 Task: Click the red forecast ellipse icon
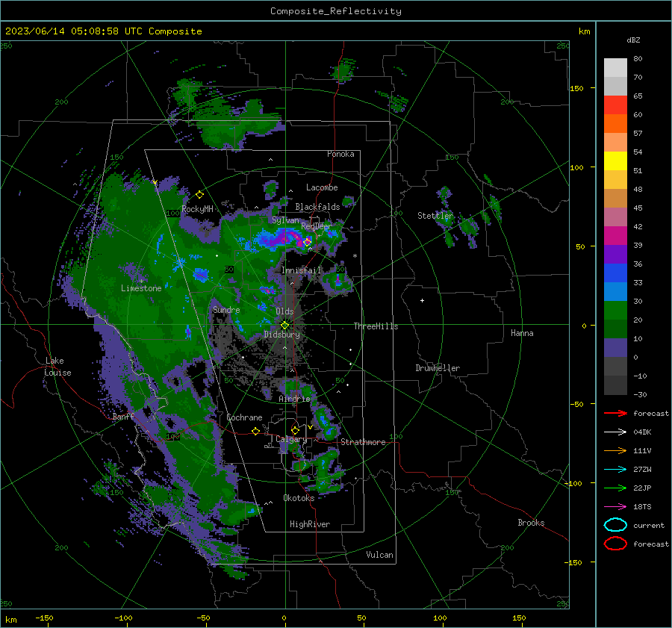(x=615, y=544)
